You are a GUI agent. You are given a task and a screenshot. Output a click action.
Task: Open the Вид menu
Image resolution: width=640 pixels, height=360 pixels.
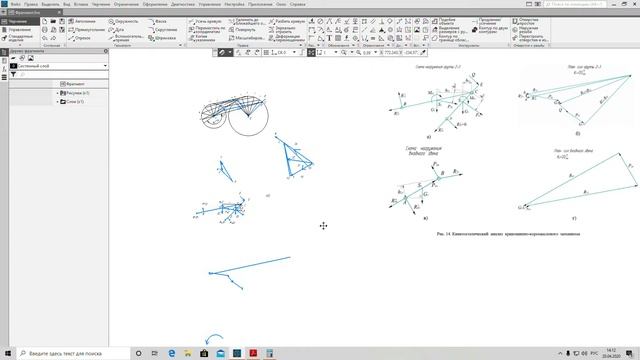pos(67,4)
